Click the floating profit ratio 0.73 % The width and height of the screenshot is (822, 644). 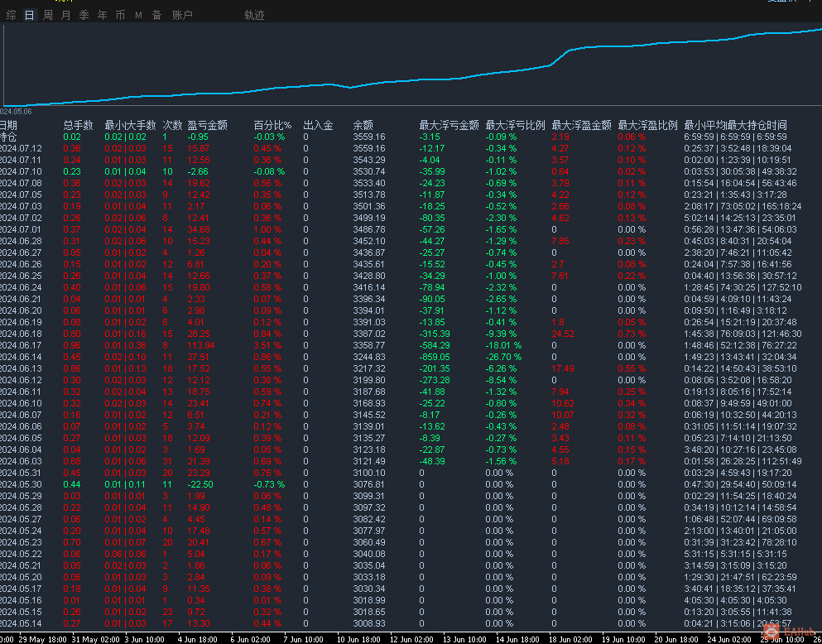coord(632,334)
